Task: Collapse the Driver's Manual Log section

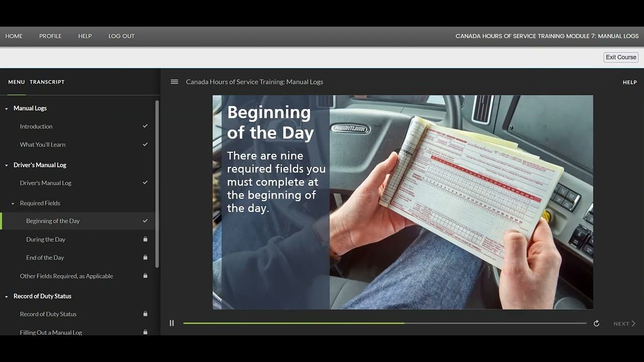Action: (7, 165)
